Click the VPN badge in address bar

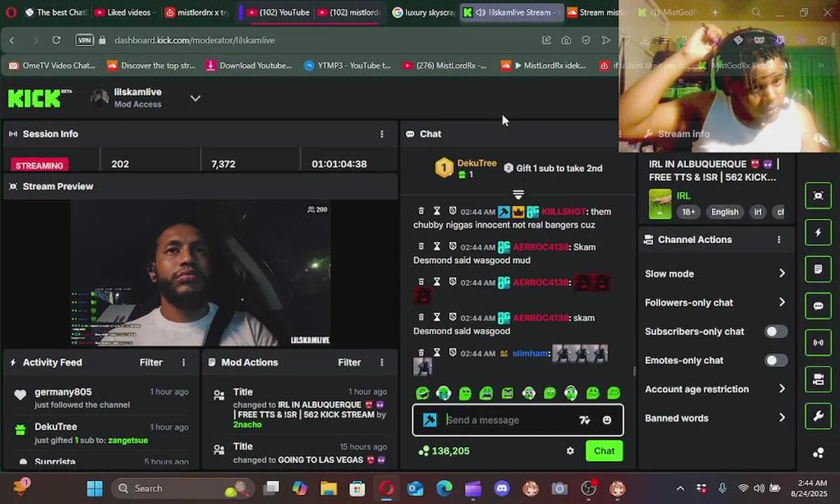coord(84,41)
